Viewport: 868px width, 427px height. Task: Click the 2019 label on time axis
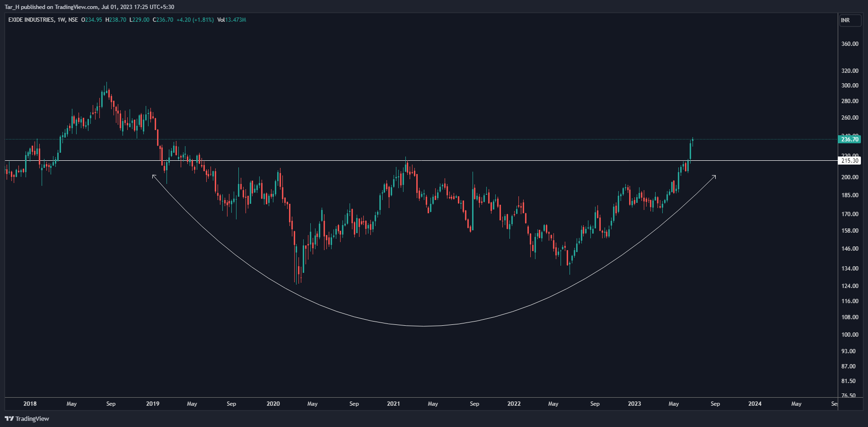(x=153, y=404)
